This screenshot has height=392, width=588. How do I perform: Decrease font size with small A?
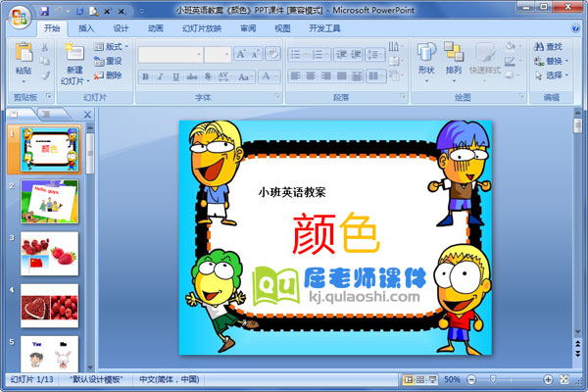coord(256,55)
